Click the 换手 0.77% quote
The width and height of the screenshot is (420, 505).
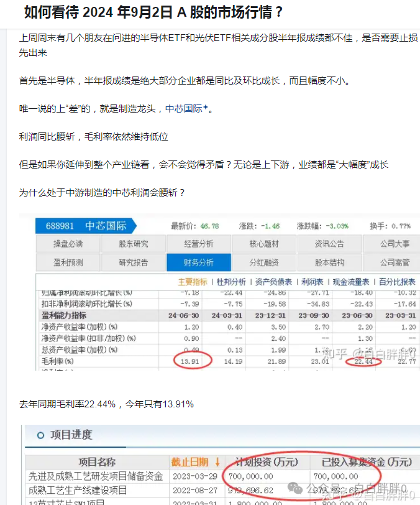click(390, 226)
